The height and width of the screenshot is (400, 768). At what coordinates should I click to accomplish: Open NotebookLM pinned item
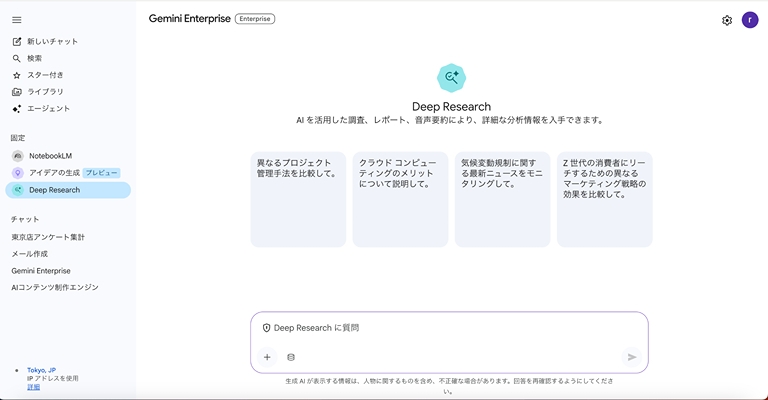pos(68,156)
